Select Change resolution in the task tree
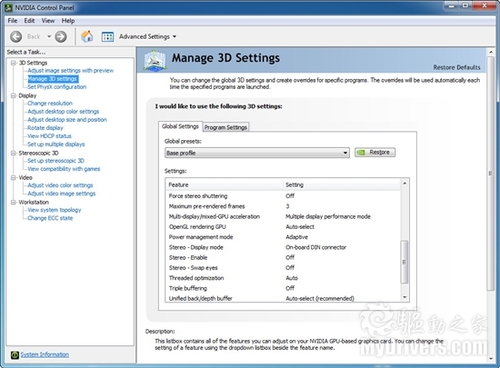Image resolution: width=500 pixels, height=368 pixels. (50, 103)
